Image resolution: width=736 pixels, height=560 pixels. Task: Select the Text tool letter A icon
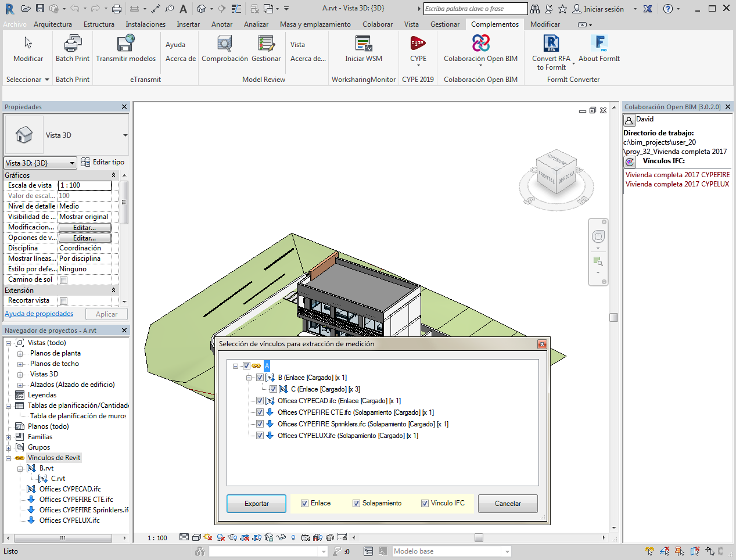[184, 9]
